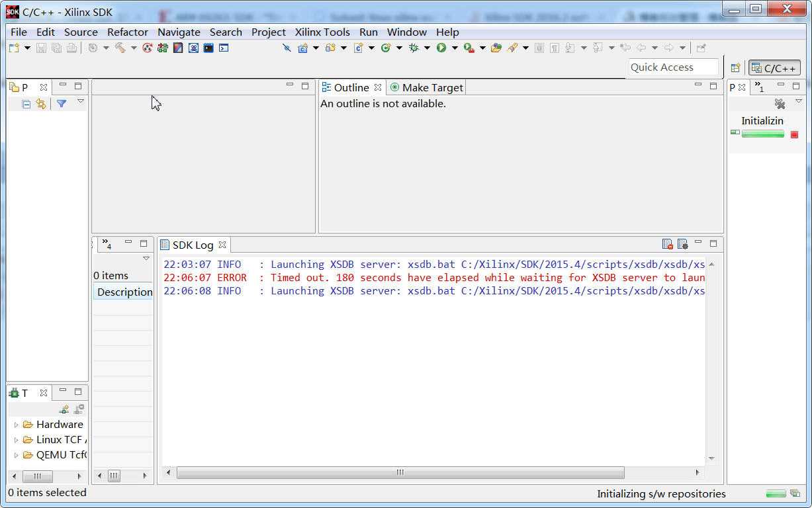This screenshot has height=508, width=812.
Task: Launch the Debug bug icon
Action: click(414, 48)
